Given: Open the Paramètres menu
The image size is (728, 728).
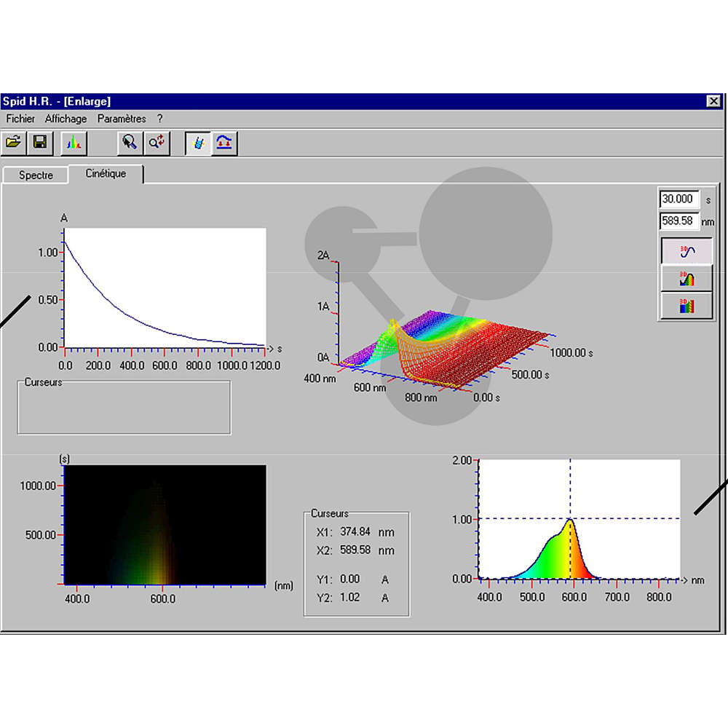Looking at the screenshot, I should click(x=122, y=119).
